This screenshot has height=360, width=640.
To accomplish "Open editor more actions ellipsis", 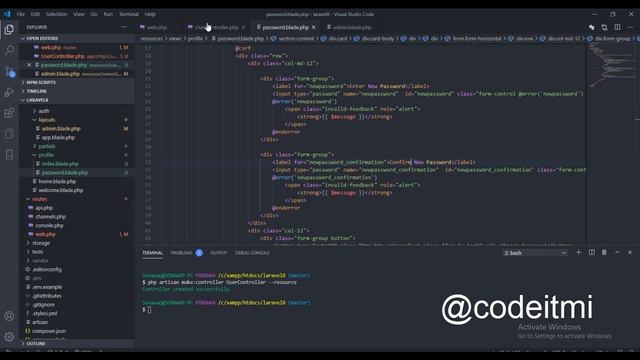I will coord(630,27).
